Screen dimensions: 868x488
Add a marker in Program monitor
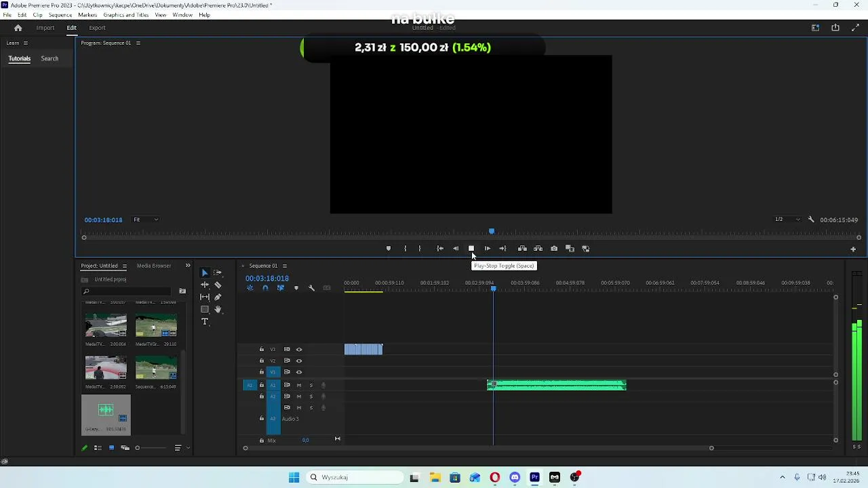[x=389, y=249]
